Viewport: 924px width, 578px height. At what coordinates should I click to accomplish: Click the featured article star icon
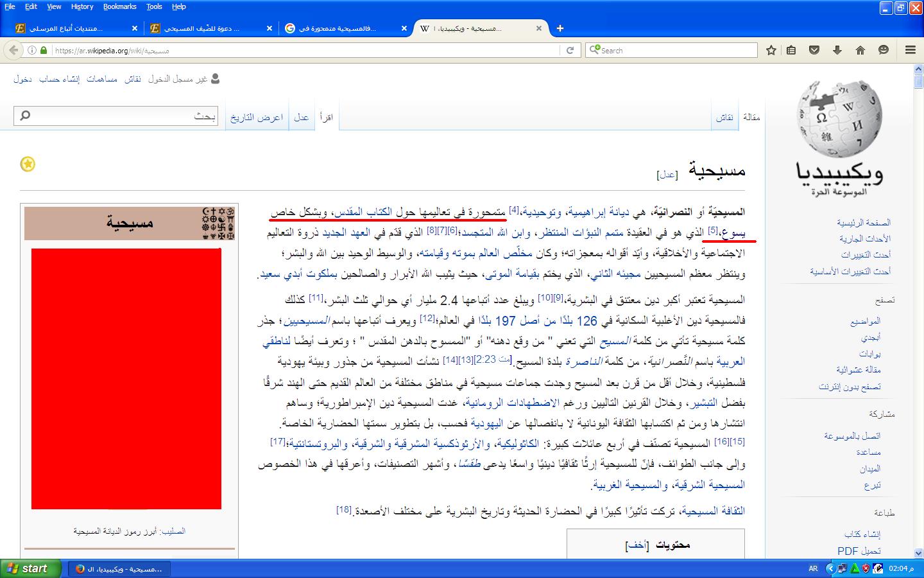coord(28,164)
